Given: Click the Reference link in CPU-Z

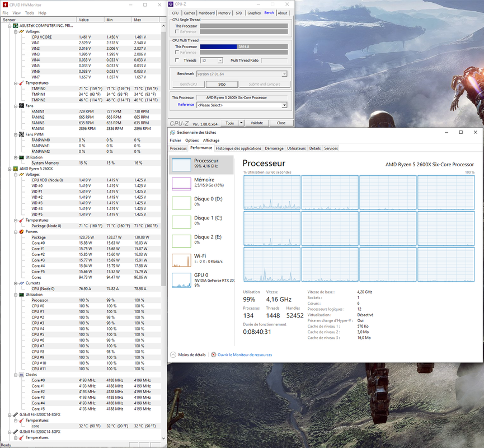Looking at the screenshot, I should click(x=186, y=105).
